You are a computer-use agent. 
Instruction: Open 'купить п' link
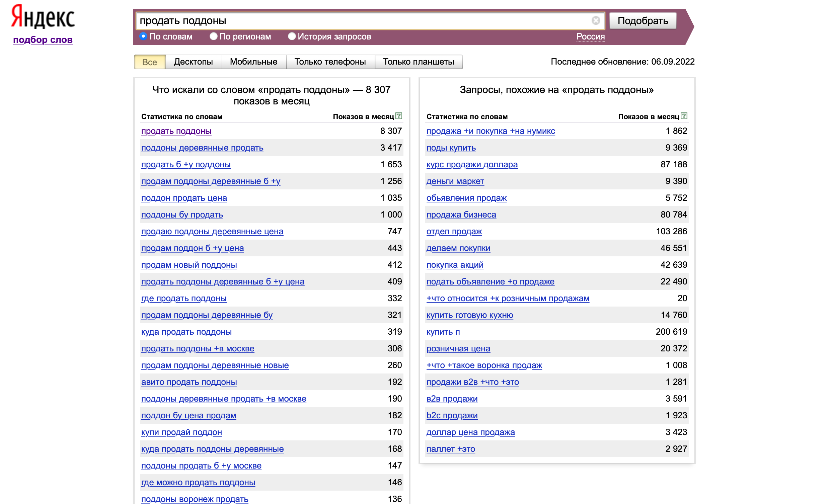click(x=443, y=332)
